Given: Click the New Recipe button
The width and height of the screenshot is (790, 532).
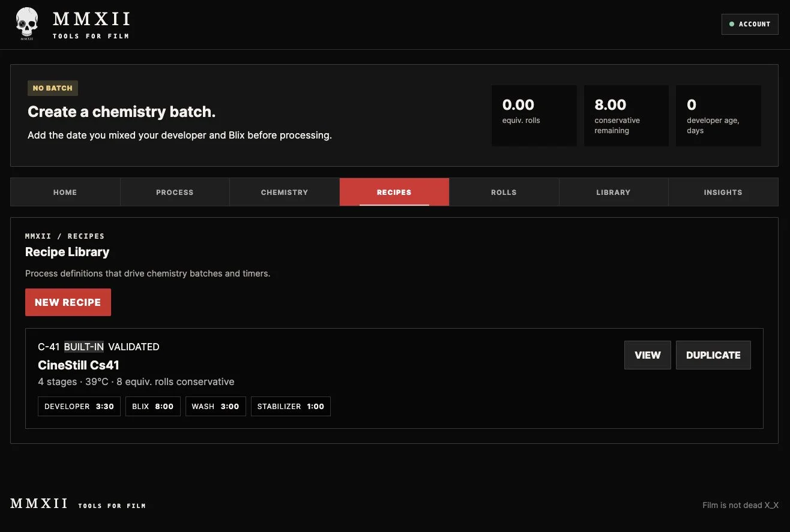Looking at the screenshot, I should pos(68,302).
